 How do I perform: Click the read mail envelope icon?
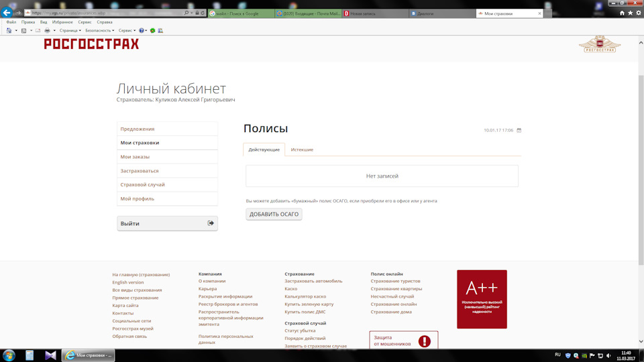[x=38, y=30]
